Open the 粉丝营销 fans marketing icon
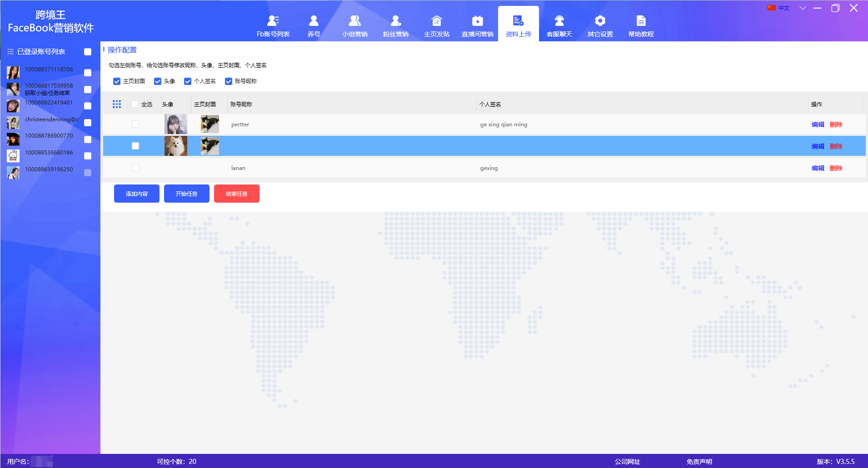868x468 pixels. click(395, 21)
